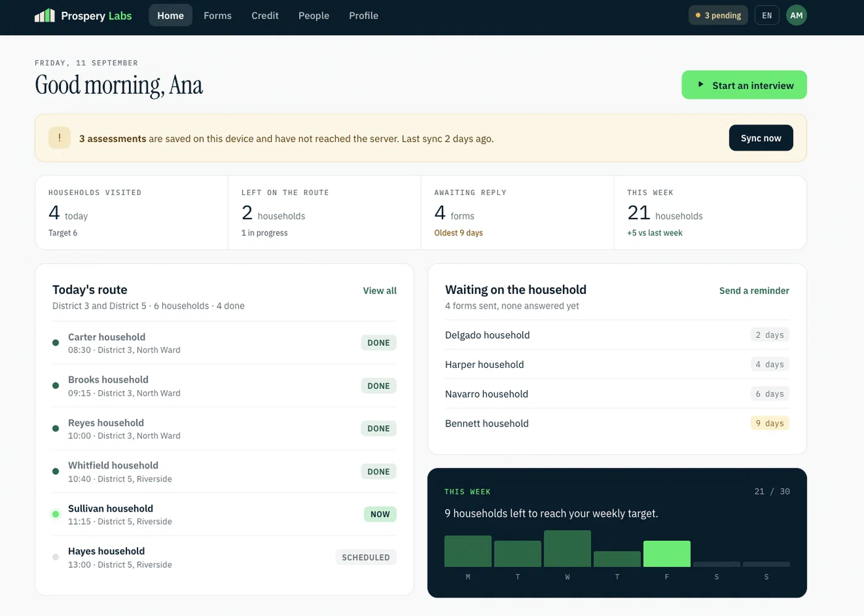This screenshot has width=864, height=616.
Task: Click the Tuesday bar in weekly chart
Action: (x=518, y=554)
